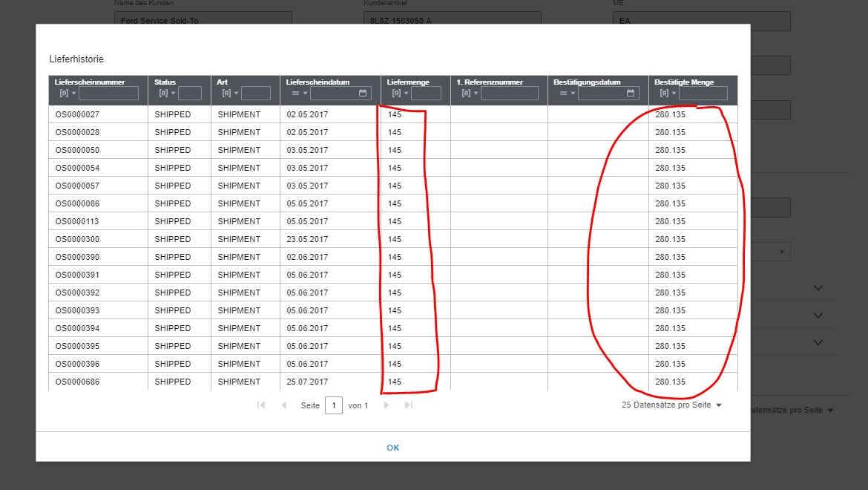
Task: Click the Status filter text field
Action: tap(190, 93)
